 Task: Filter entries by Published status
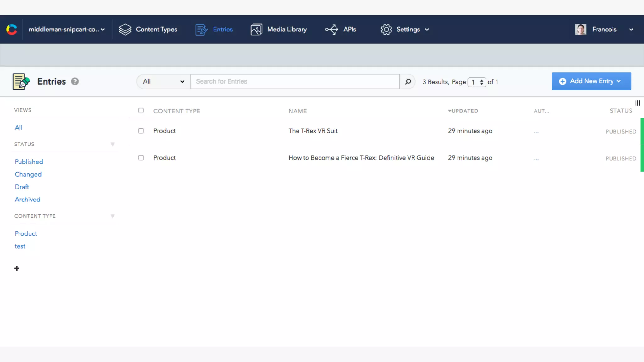29,162
